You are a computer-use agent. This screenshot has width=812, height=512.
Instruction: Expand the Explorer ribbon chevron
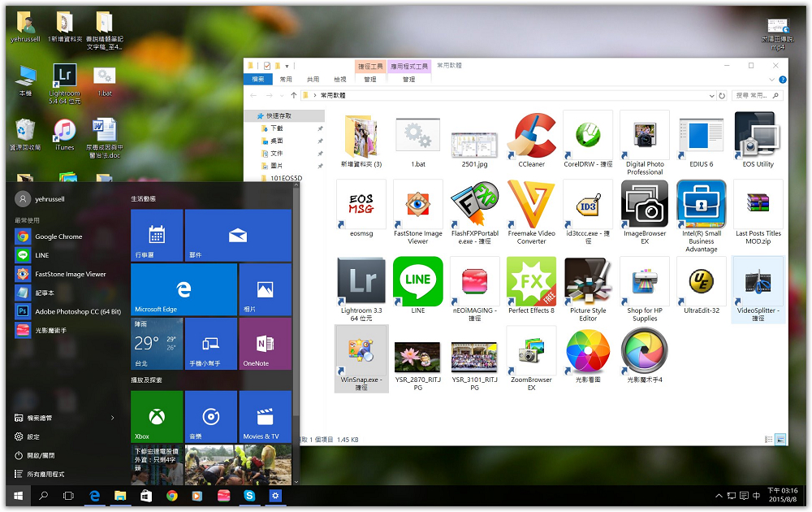(771, 80)
